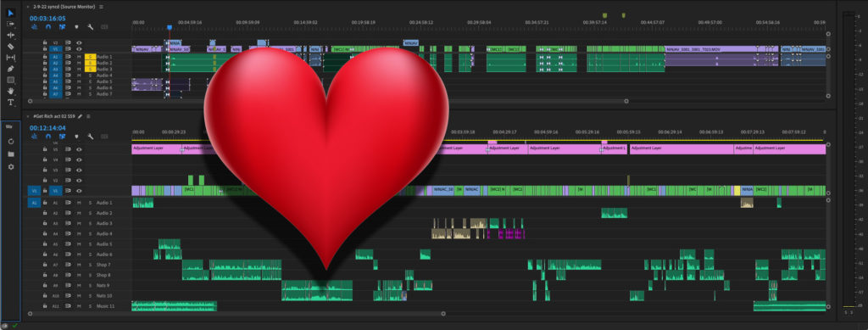Disable yellow Solo on Source Monitor Audio 1

[x=90, y=57]
